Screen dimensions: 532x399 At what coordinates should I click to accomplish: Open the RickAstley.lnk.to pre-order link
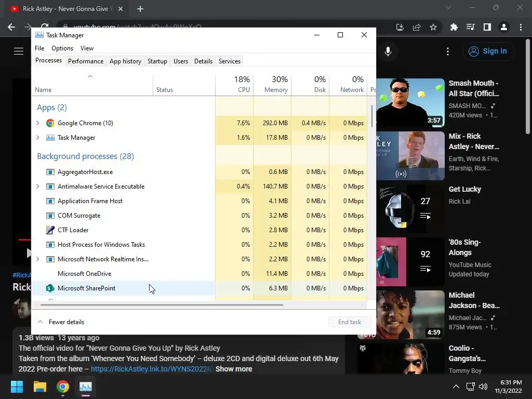[152, 369]
